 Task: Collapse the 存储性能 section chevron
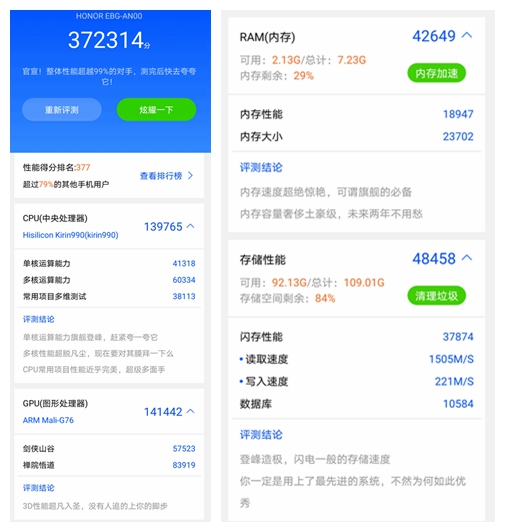click(x=467, y=258)
